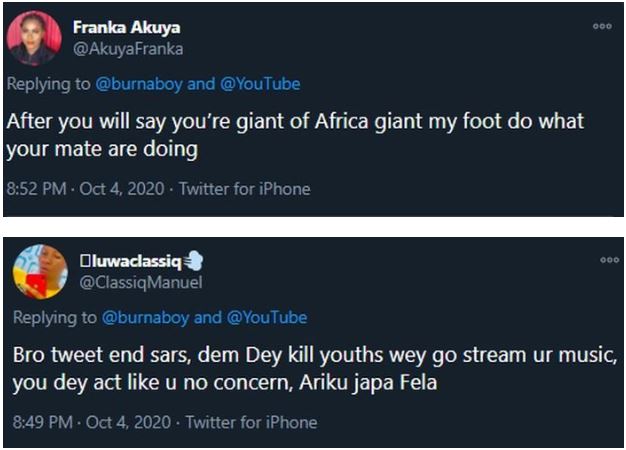
Task: Click "Twitter for iPhone" on the 8:52 PM tweet
Action: (244, 189)
